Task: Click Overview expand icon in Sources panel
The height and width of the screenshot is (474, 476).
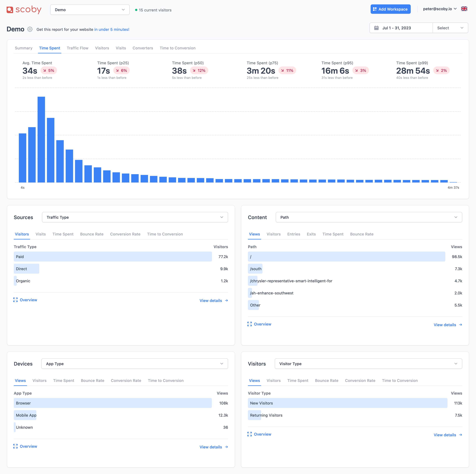Action: pos(16,300)
